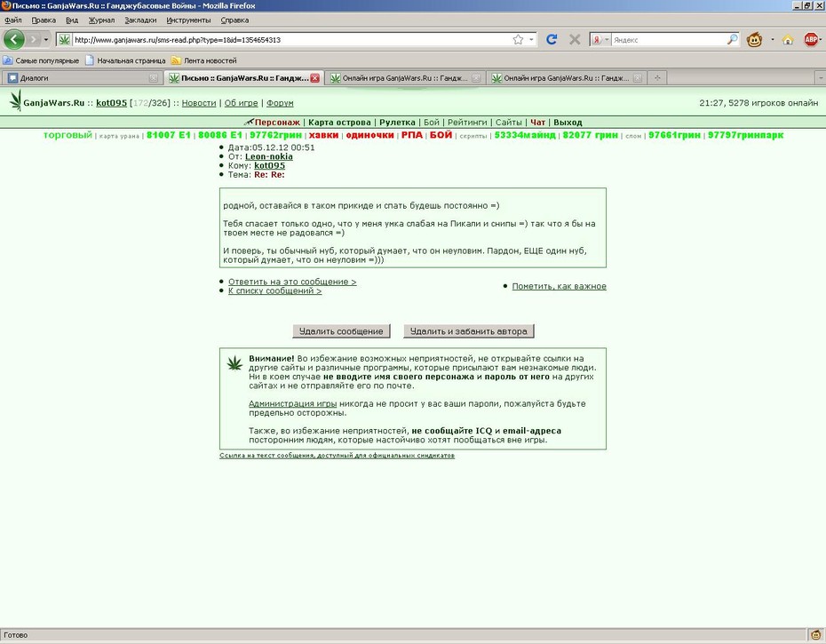Open Рулетка link
Viewport: 826px width, 644px height.
tap(397, 123)
